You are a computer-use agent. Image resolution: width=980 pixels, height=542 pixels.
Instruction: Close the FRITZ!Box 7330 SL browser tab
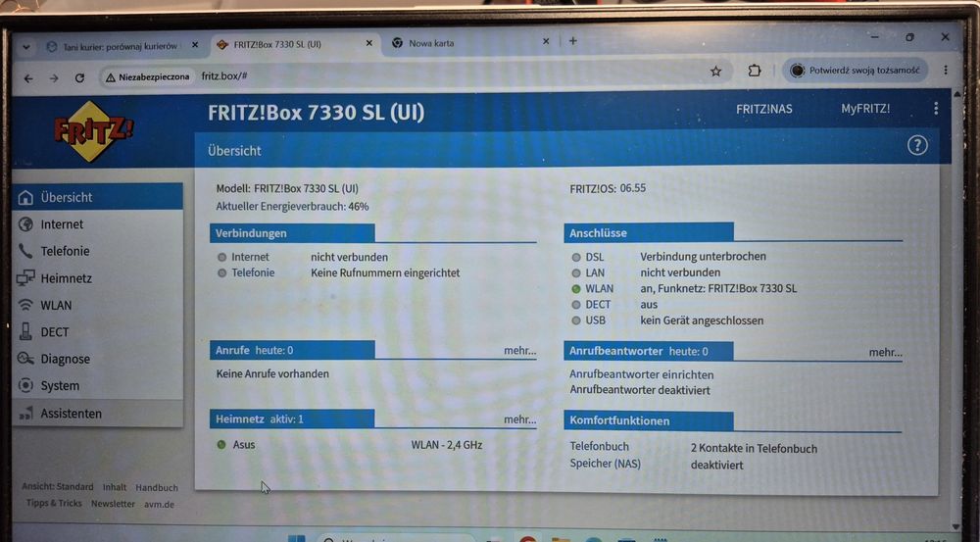pos(368,43)
